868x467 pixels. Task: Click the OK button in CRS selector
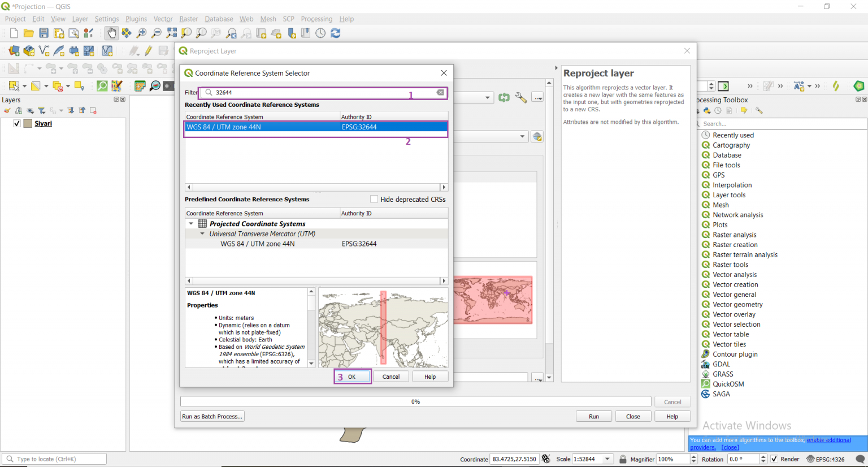pos(352,376)
